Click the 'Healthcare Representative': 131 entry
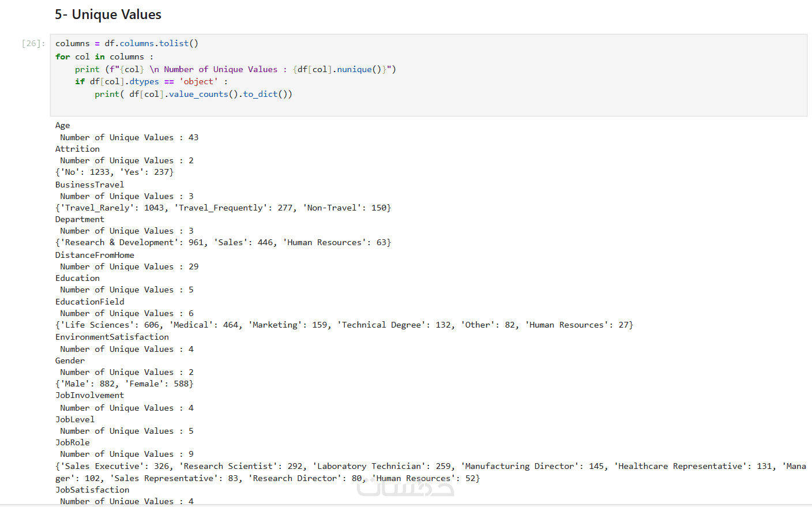Viewport: 812px width, 507px height. [693, 466]
